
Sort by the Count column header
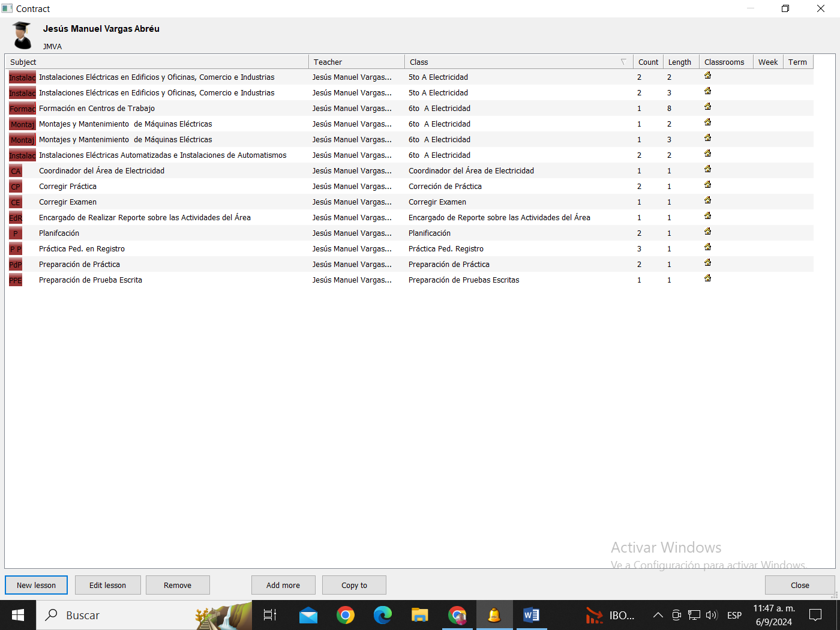tap(648, 62)
